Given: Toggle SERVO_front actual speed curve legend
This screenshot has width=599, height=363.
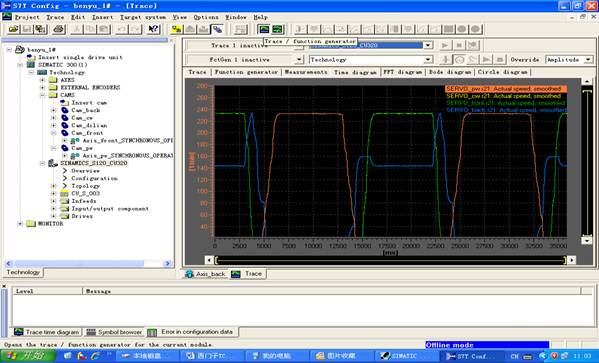Looking at the screenshot, I should (x=506, y=103).
